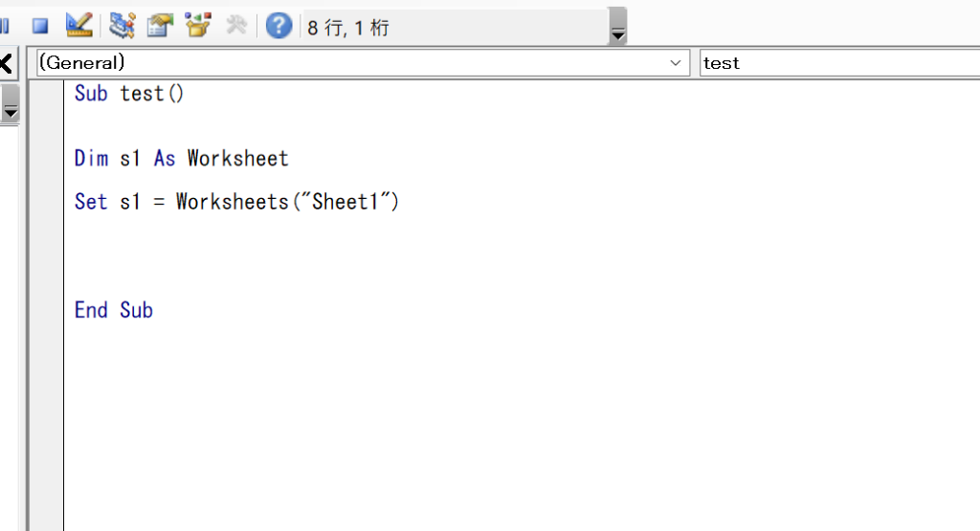
Task: Toggle breakpoint in margin beside End Sub
Action: pos(46,310)
